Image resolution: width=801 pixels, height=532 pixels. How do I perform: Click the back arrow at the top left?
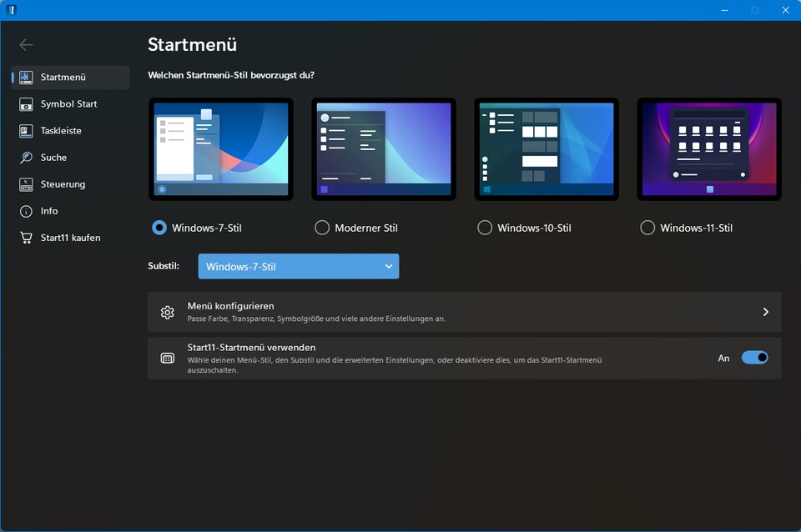(26, 44)
